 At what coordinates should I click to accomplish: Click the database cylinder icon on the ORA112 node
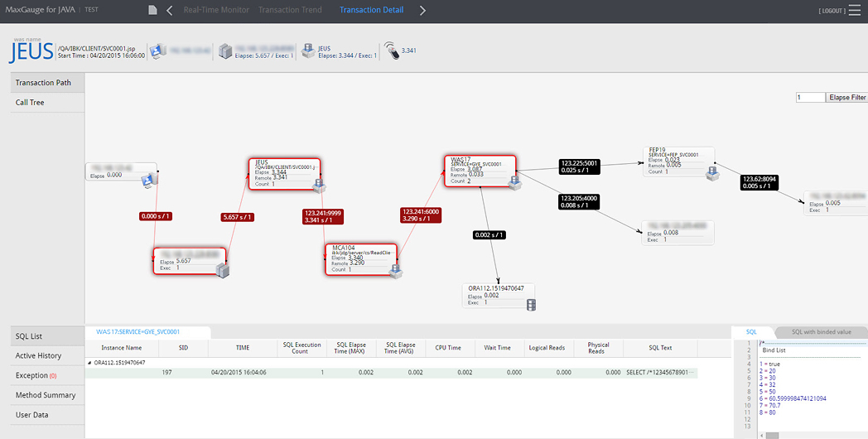(x=532, y=305)
